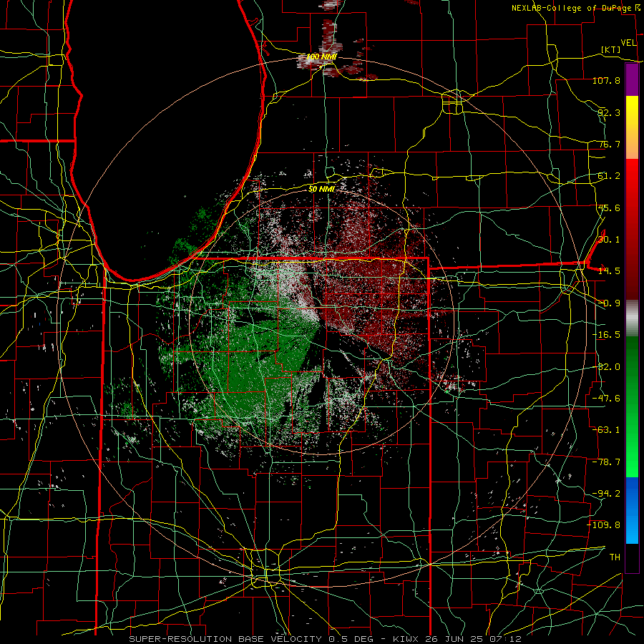
Task: Click the 50 NMI range ring label
Action: pyautogui.click(x=321, y=189)
